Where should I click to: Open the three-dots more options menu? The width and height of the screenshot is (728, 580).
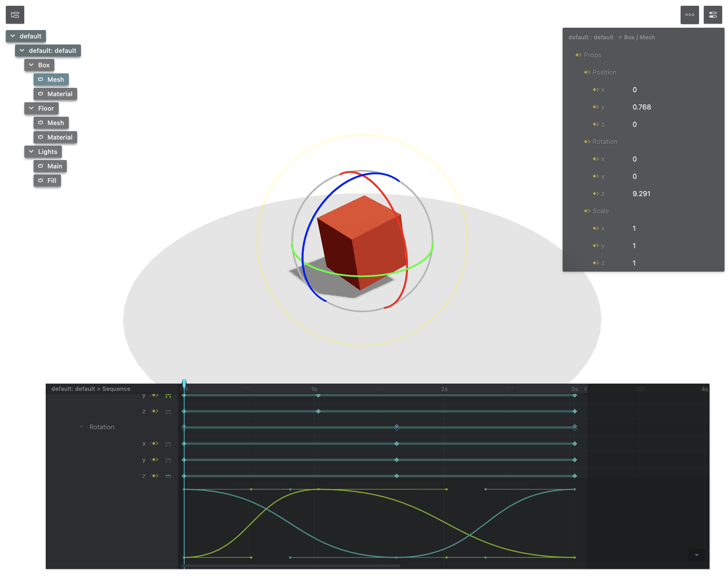(690, 14)
